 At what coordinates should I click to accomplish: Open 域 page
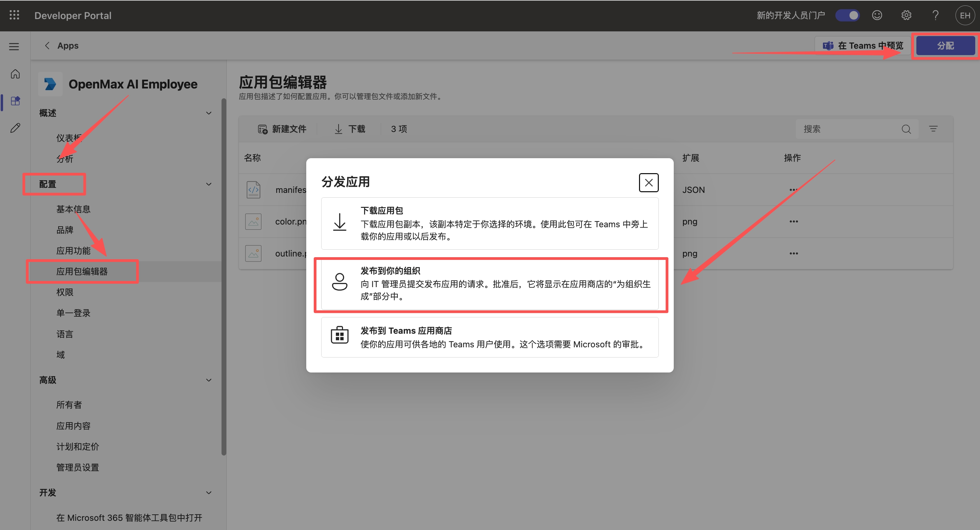[x=61, y=355]
